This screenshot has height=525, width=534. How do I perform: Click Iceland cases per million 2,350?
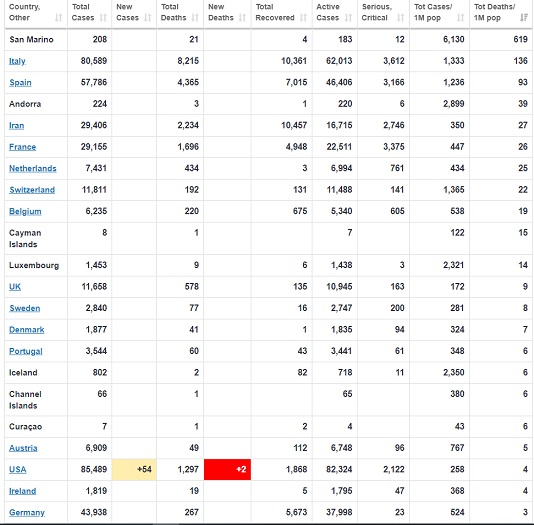pos(454,372)
